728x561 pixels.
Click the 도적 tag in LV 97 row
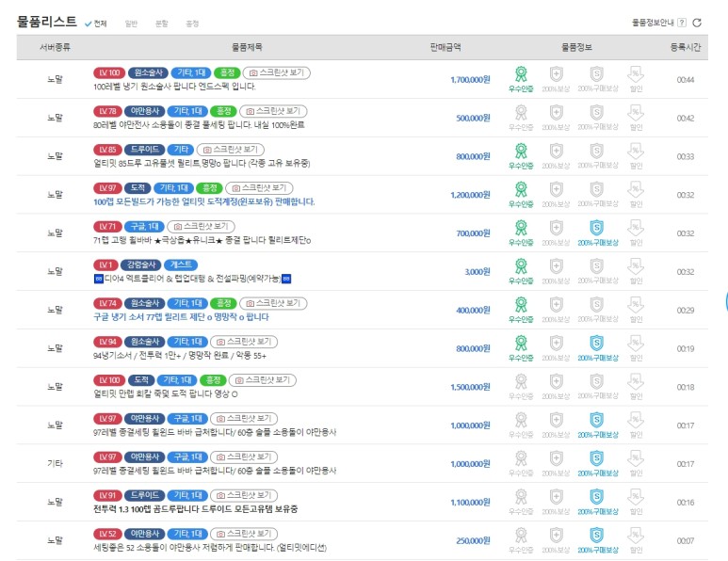138,188
